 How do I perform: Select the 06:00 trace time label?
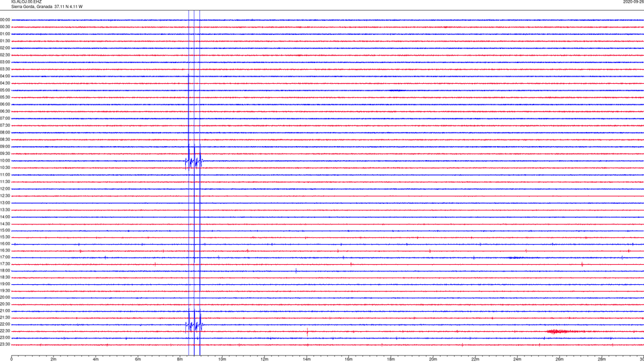(5, 105)
